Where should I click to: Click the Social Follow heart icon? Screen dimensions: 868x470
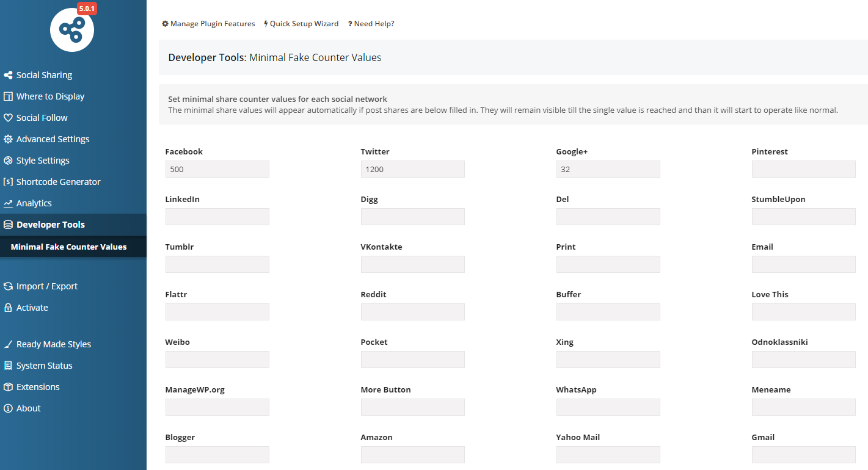[8, 118]
